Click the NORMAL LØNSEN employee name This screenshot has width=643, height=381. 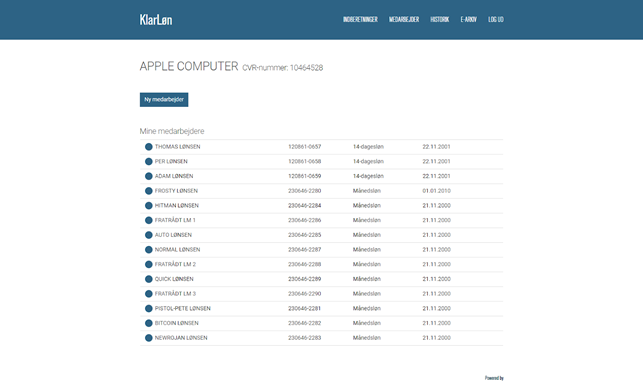pos(178,250)
